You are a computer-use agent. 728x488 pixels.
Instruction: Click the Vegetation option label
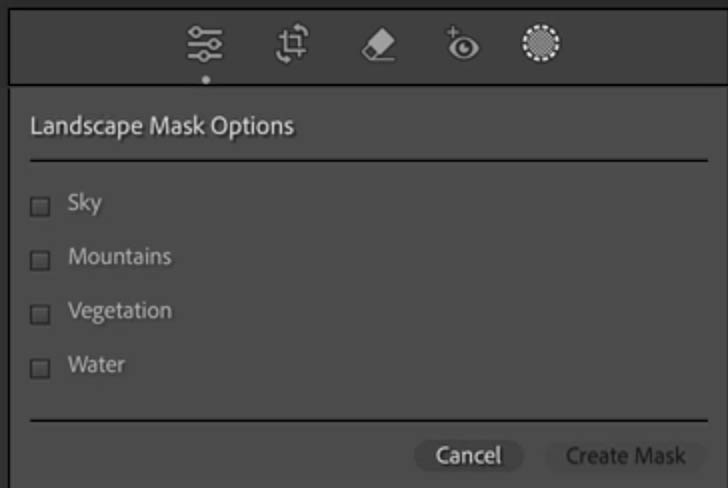[120, 311]
